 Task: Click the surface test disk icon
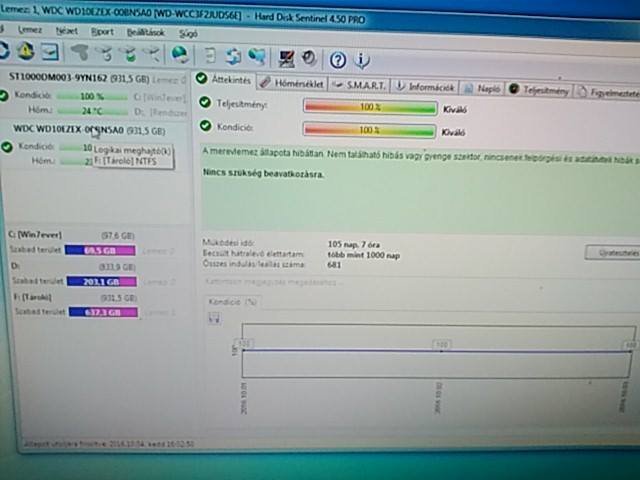tap(151, 55)
